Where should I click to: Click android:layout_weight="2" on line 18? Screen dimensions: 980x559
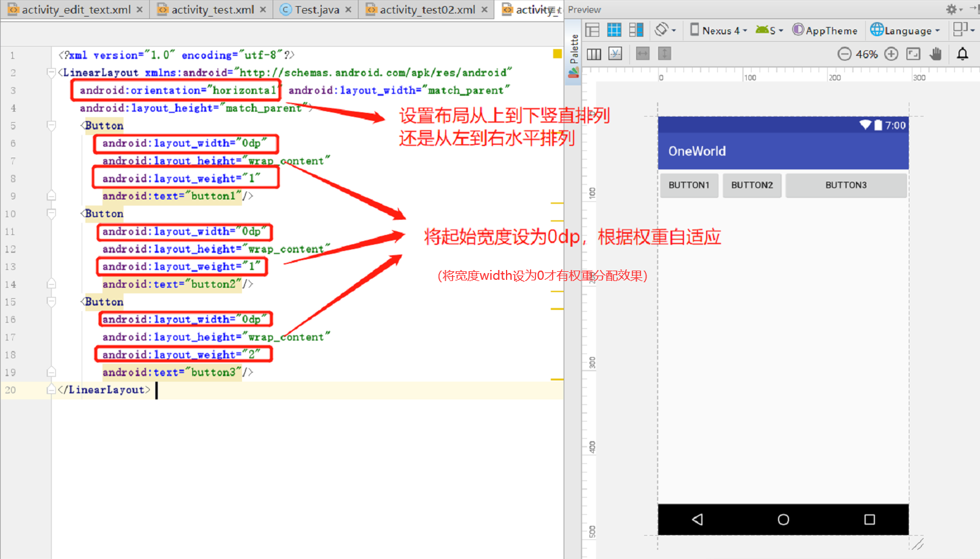(x=182, y=355)
